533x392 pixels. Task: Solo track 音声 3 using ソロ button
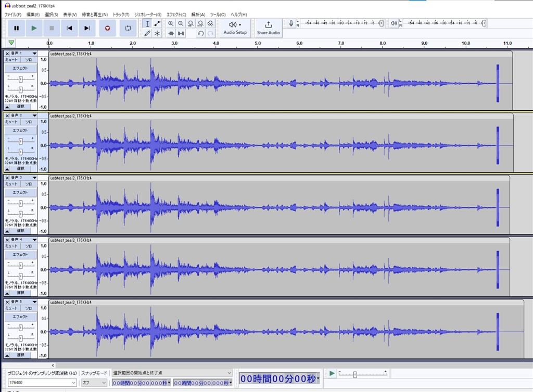point(29,184)
